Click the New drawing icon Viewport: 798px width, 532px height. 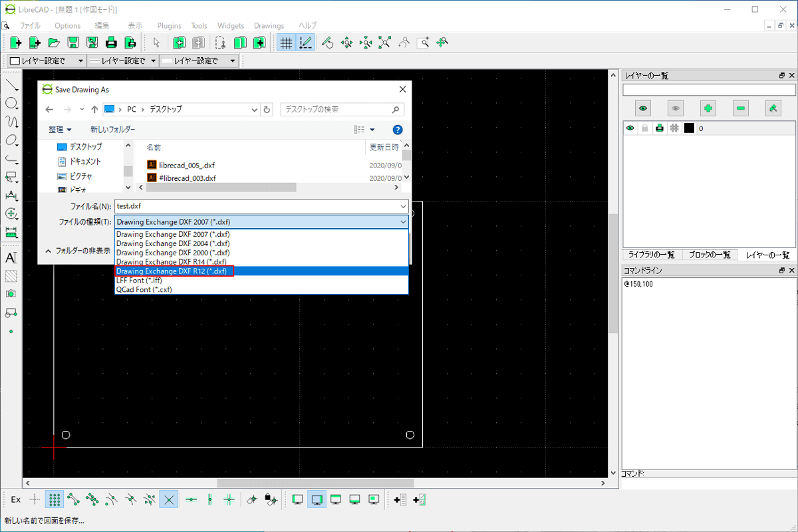coord(16,43)
